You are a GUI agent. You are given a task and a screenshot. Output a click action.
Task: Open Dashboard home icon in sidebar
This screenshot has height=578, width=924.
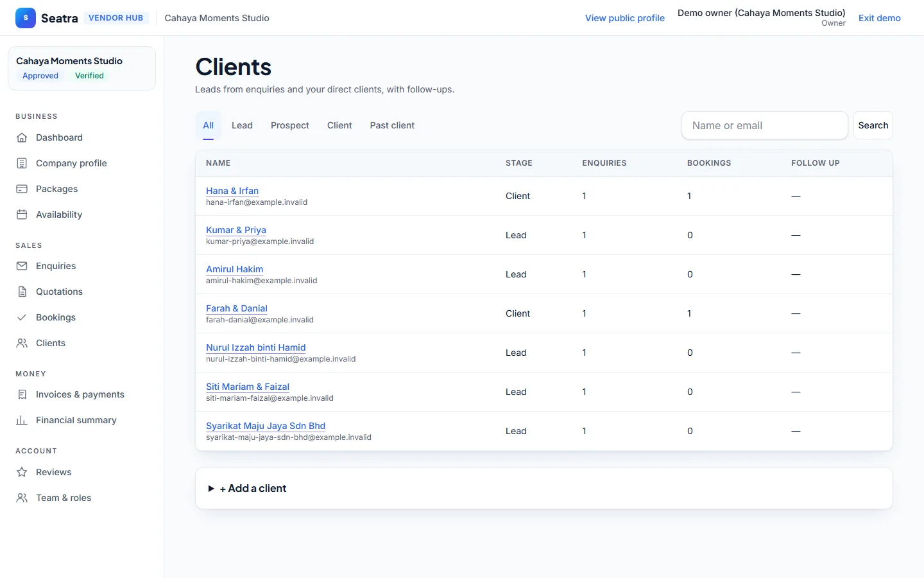point(22,137)
